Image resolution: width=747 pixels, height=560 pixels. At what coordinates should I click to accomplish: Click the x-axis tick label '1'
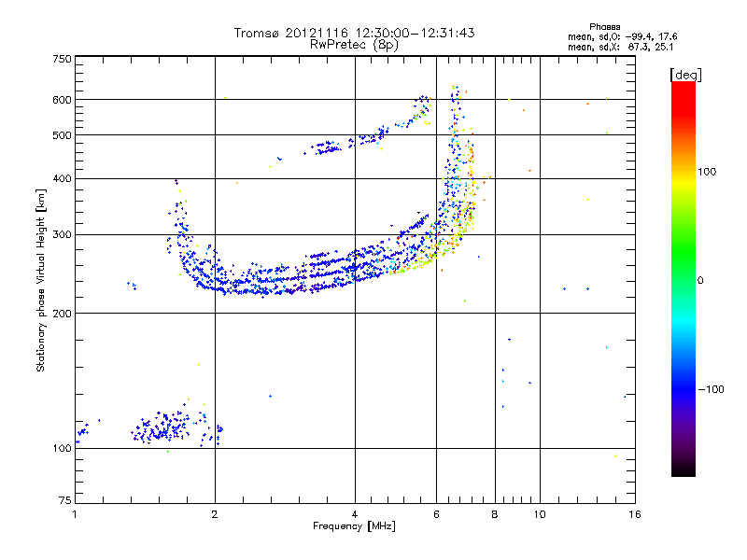(x=75, y=514)
